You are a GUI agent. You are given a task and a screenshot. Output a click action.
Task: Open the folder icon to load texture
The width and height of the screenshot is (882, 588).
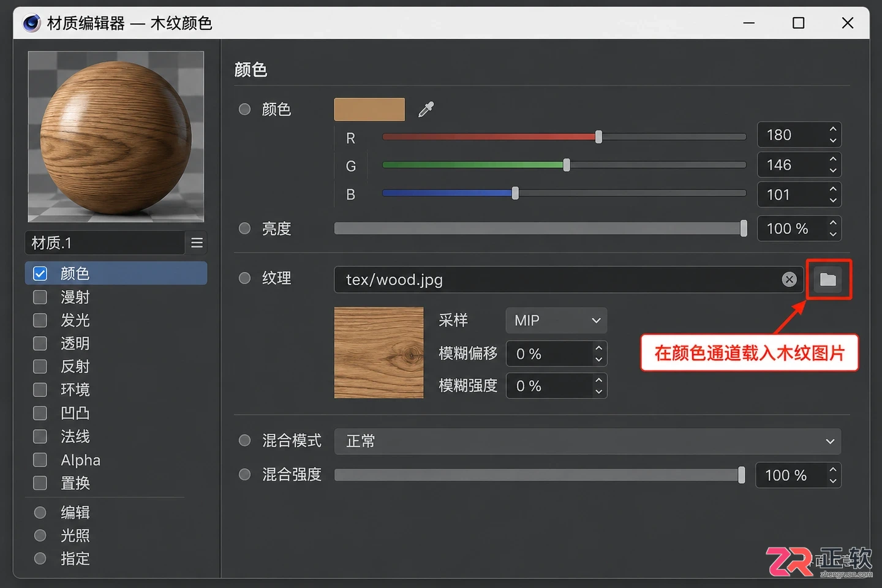click(828, 279)
